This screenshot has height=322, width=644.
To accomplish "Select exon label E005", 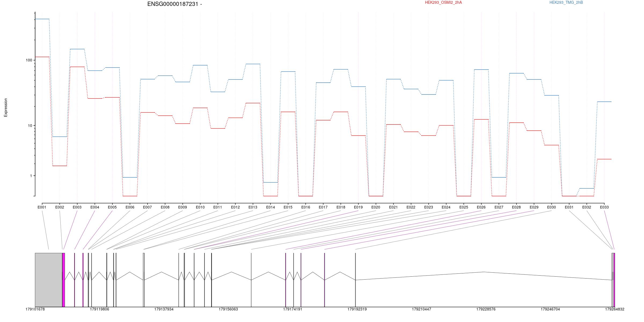I will tap(112, 207).
